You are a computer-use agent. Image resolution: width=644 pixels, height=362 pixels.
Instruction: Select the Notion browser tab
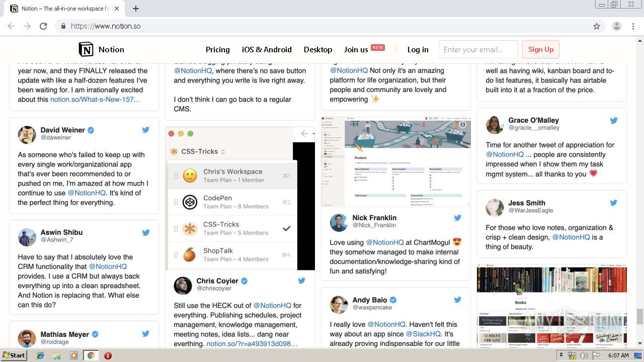coord(66,9)
